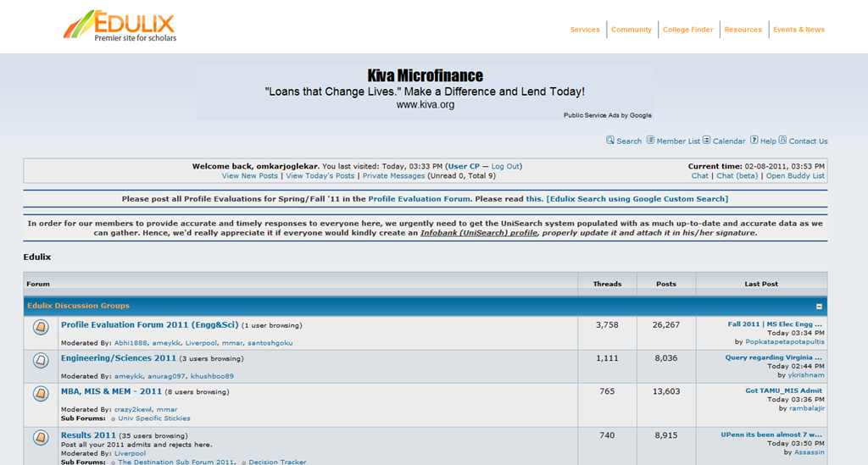
Task: Open The Destination Sub Forum 2011
Action: [175, 462]
